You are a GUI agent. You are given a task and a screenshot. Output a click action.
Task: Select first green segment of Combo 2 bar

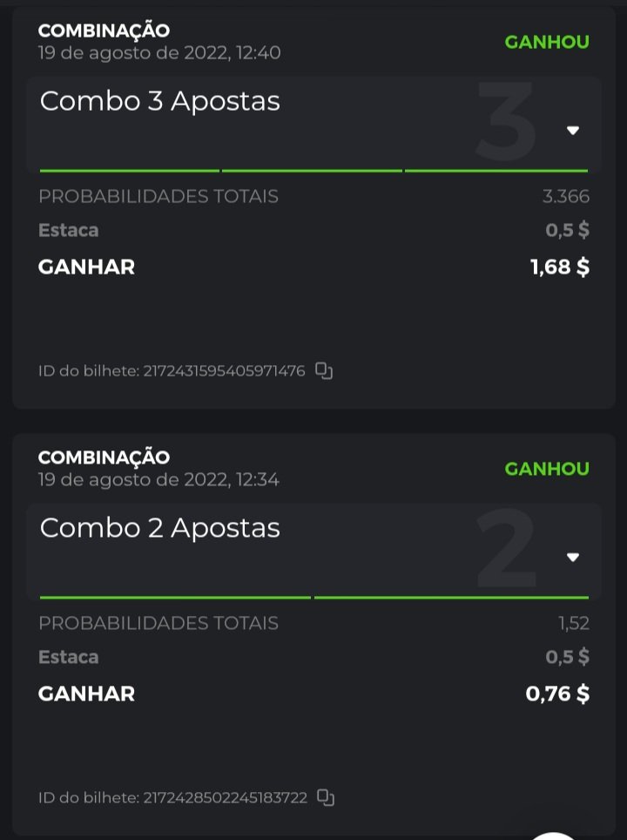(x=175, y=598)
